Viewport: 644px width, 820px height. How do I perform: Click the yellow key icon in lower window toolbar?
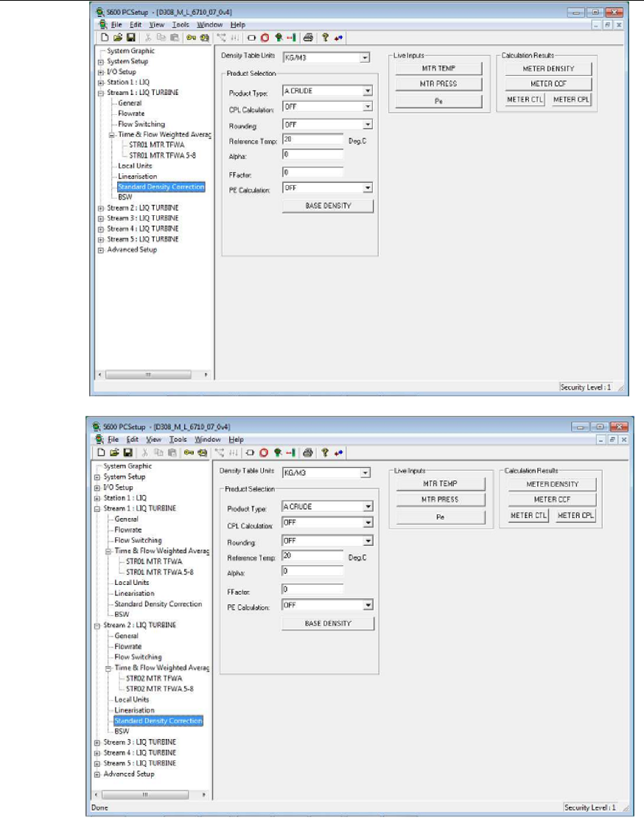coord(189,453)
